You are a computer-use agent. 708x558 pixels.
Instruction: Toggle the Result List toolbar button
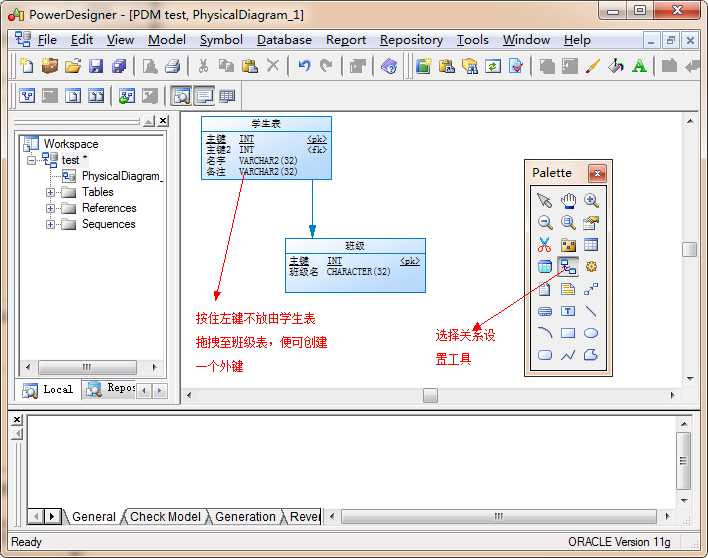pyautogui.click(x=227, y=96)
